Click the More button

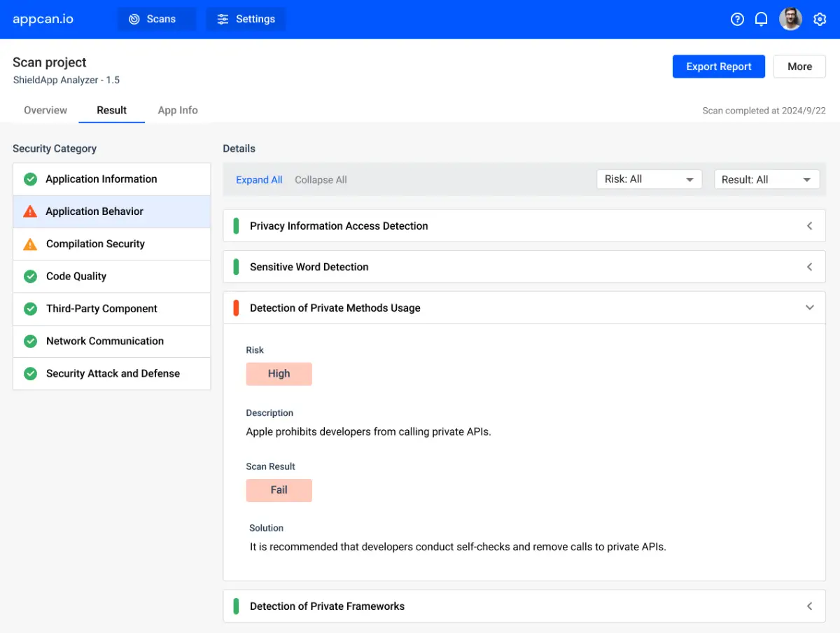tap(799, 67)
